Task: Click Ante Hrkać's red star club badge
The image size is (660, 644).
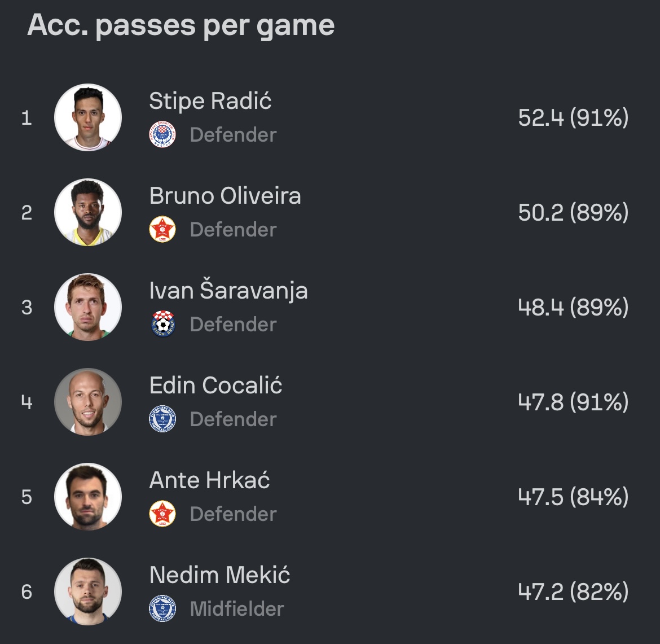Action: tap(162, 514)
